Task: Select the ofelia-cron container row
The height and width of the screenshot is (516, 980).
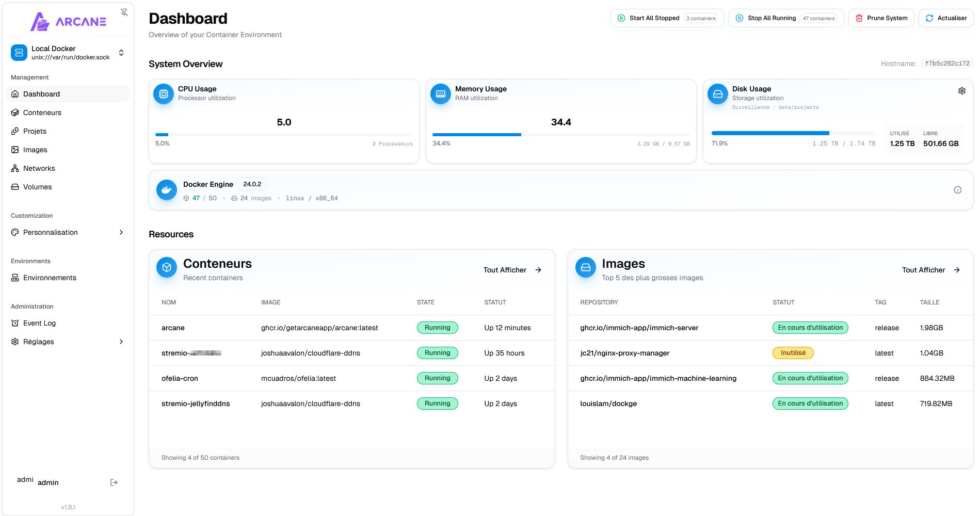Action: [x=180, y=378]
